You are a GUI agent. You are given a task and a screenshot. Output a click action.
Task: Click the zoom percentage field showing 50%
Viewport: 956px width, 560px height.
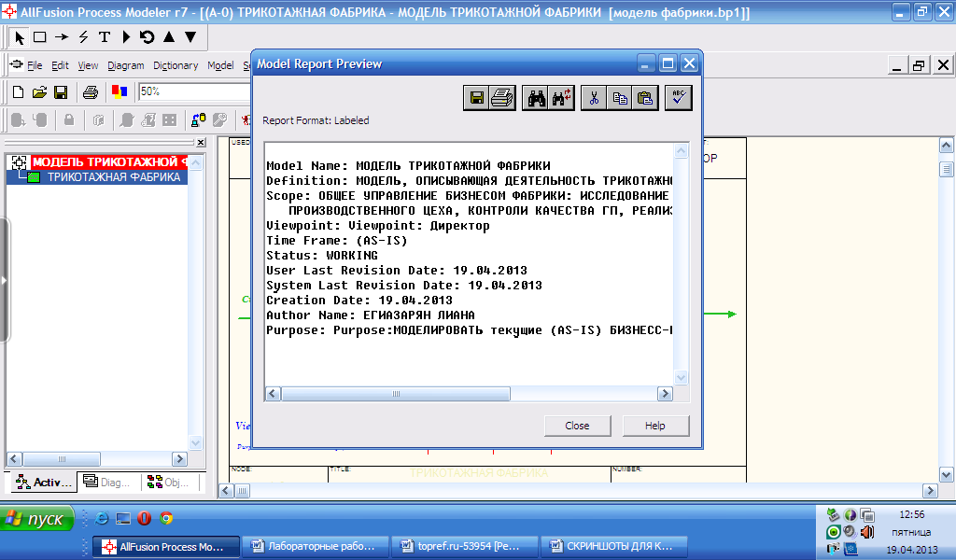pyautogui.click(x=194, y=91)
